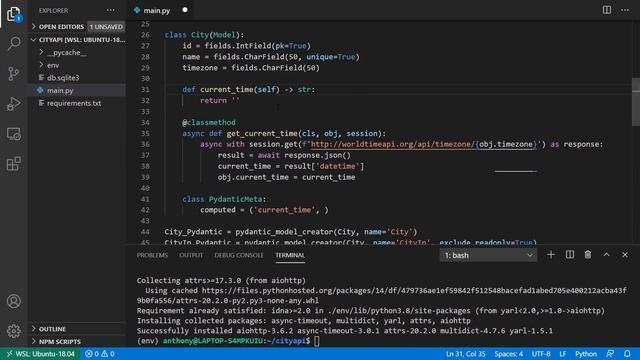The width and height of the screenshot is (640, 360).
Task: Switch to the Debug Console tab
Action: tap(239, 255)
